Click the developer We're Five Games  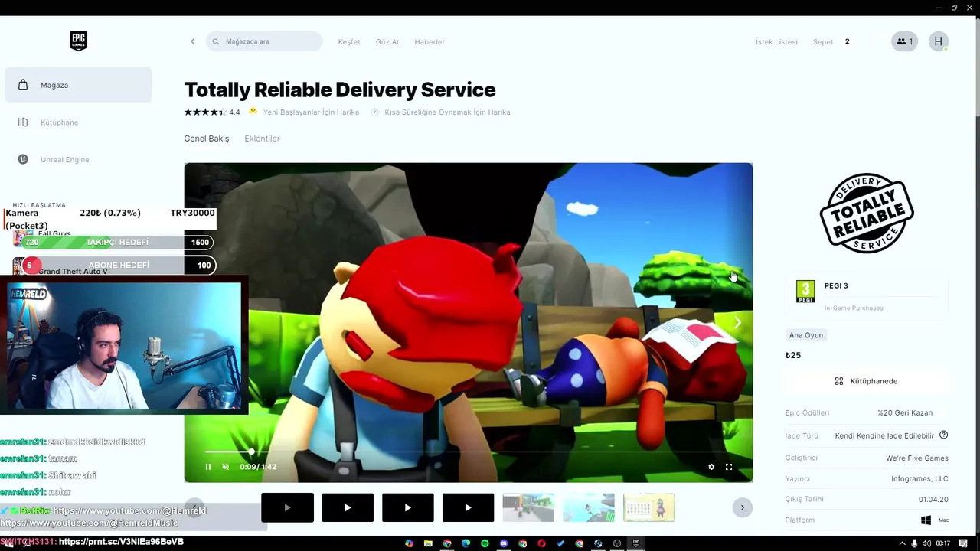[917, 458]
